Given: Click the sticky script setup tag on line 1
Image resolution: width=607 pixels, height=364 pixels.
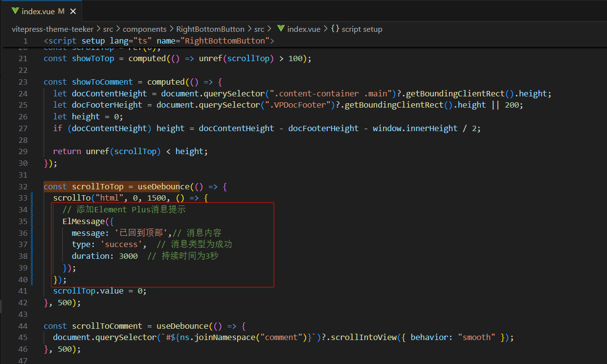Looking at the screenshot, I should tap(159, 41).
